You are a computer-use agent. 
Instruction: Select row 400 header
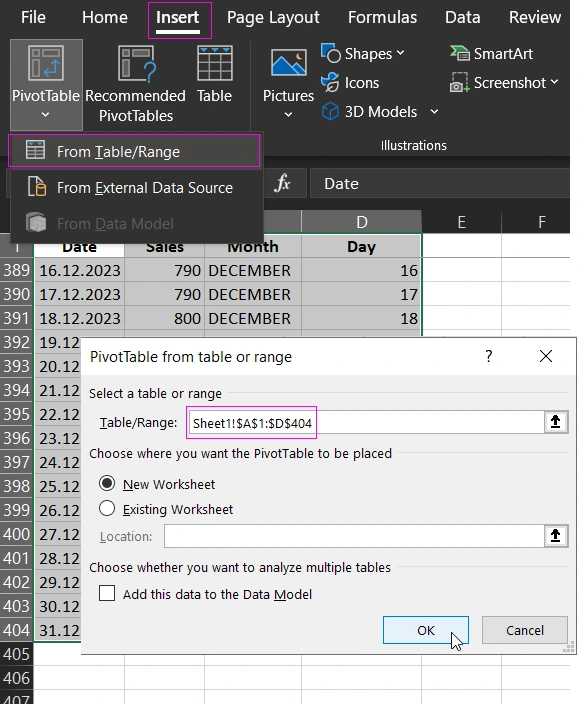(x=17, y=534)
